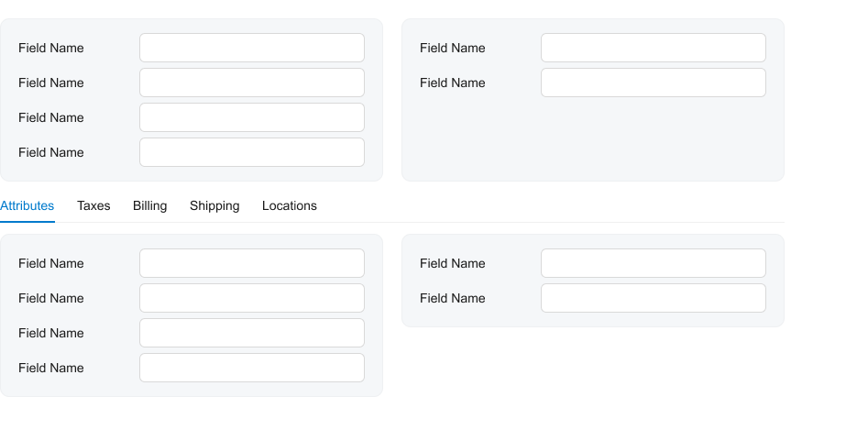
Task: Click the second input in the top-right panel
Action: pos(654,83)
